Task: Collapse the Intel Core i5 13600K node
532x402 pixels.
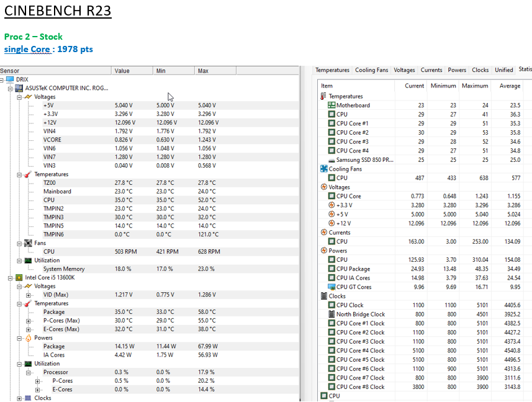Action: tap(10, 279)
